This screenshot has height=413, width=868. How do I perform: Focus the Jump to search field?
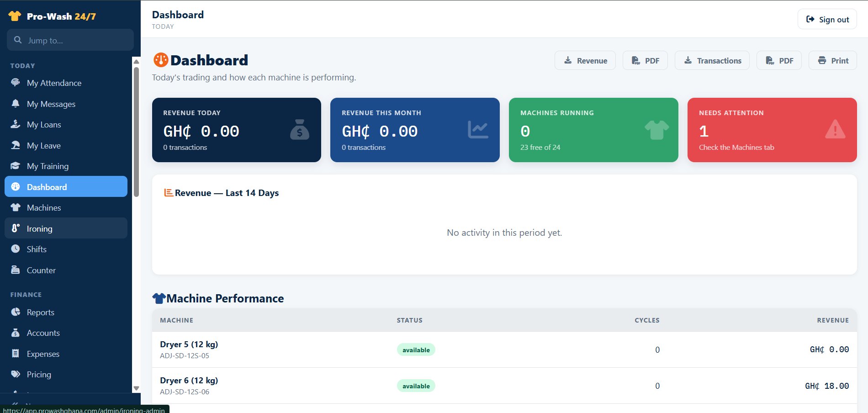(x=70, y=40)
